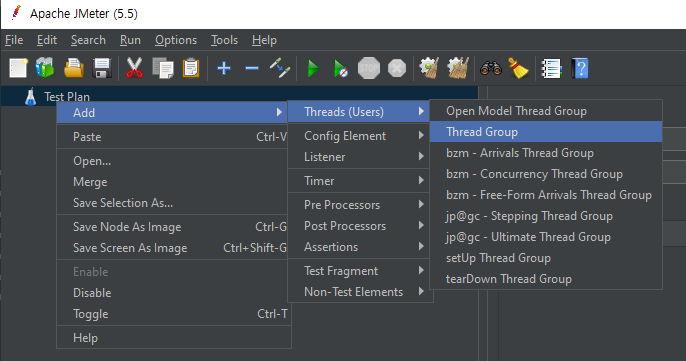Click the Reset Search broom icon
This screenshot has width=686, height=361.
[x=518, y=68]
